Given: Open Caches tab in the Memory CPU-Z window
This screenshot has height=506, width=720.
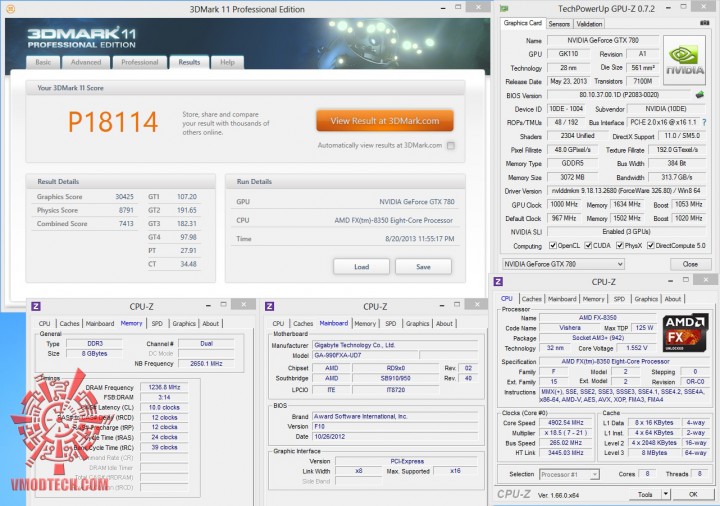Looking at the screenshot, I should 69,324.
